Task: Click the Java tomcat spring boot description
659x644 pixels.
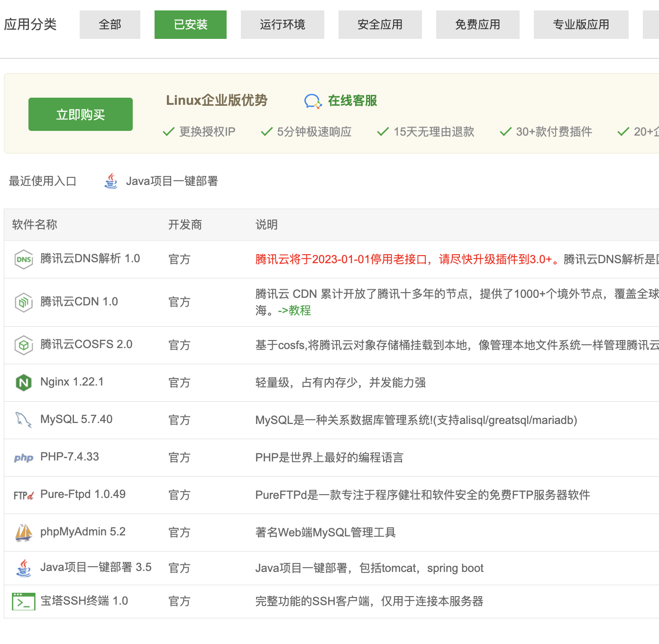Action: [369, 568]
